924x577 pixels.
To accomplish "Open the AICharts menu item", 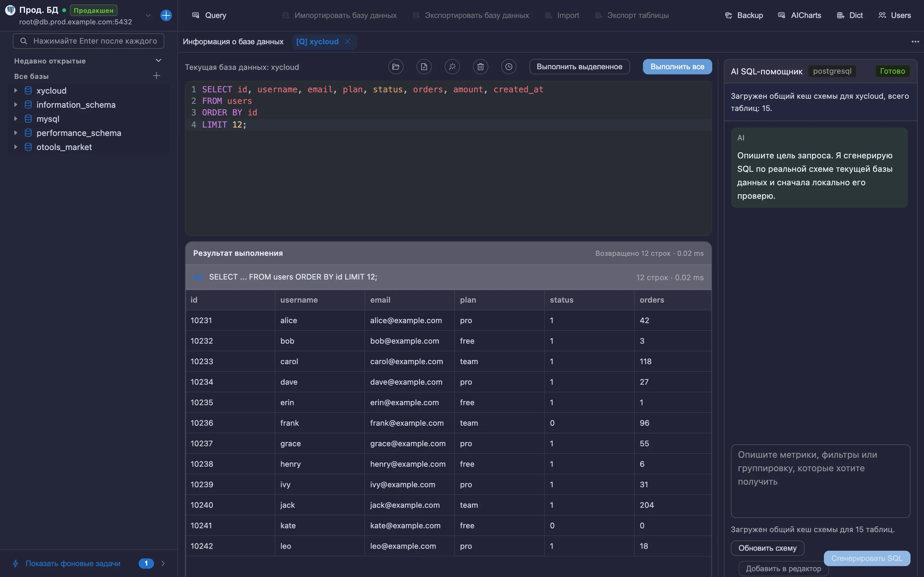I will pyautogui.click(x=800, y=15).
